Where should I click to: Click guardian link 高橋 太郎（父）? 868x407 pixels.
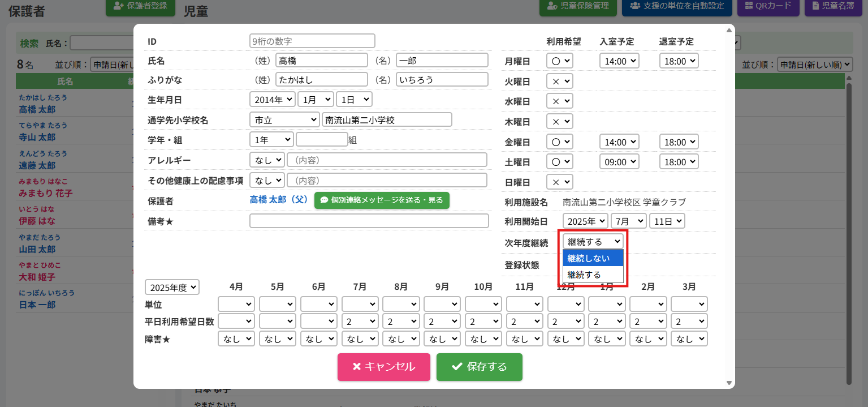pyautogui.click(x=278, y=200)
